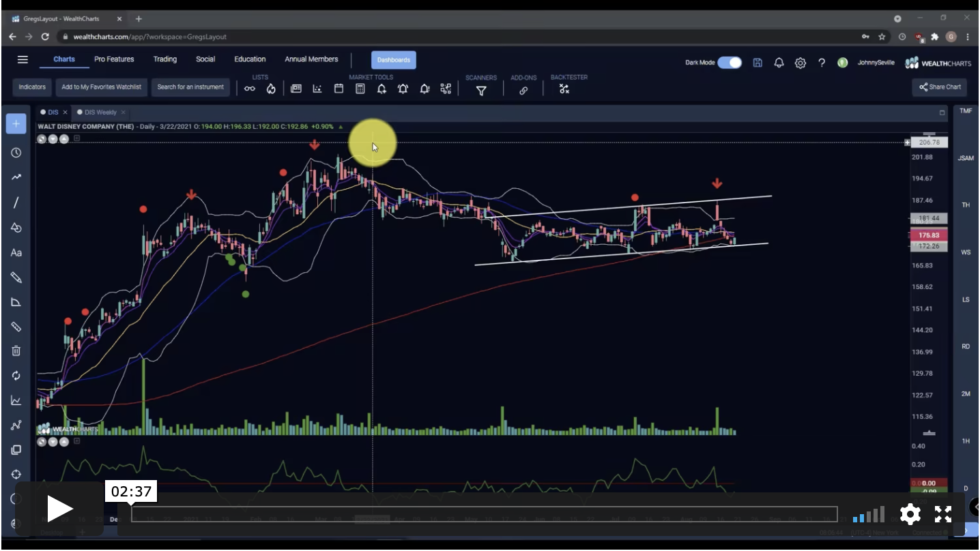Image resolution: width=980 pixels, height=551 pixels.
Task: Click Add to My Favorites Watchlist
Action: pos(101,87)
